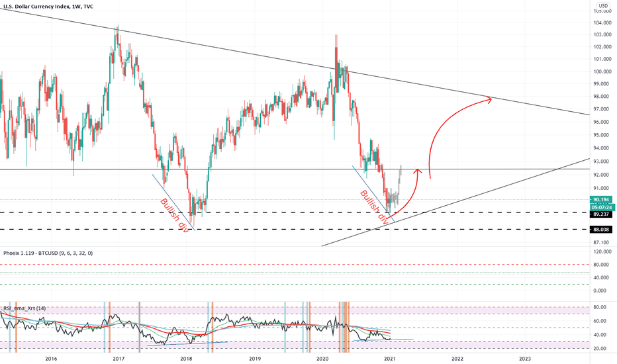This screenshot has width=617, height=364.
Task: Click the right 'Bullish div' annotation near 2021
Action: [375, 207]
